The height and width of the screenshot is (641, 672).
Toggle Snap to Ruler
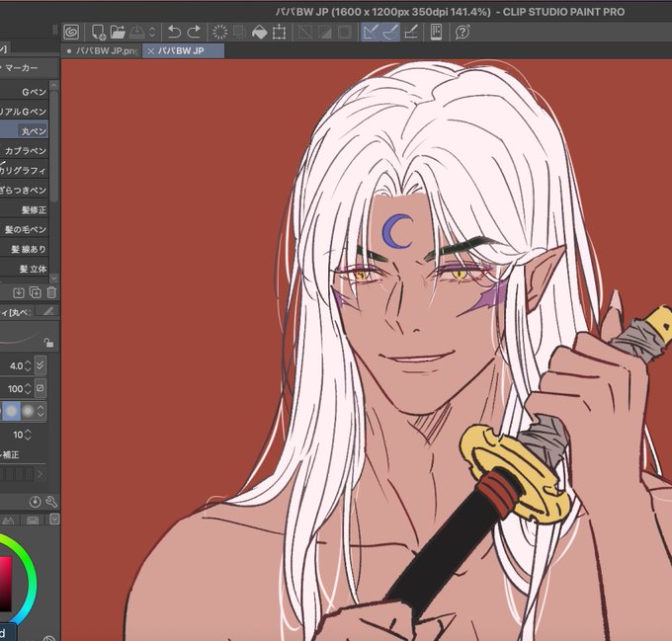click(371, 33)
